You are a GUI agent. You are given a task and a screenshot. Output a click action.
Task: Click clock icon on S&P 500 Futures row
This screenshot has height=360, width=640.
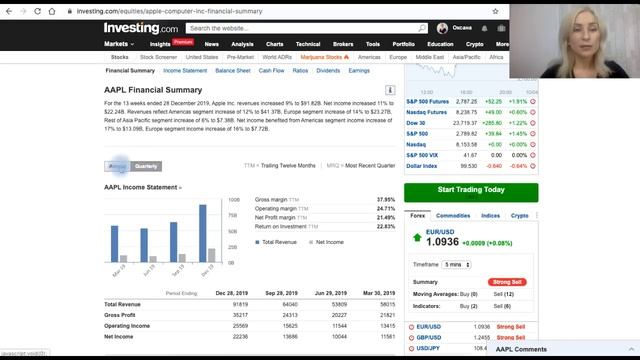(533, 102)
